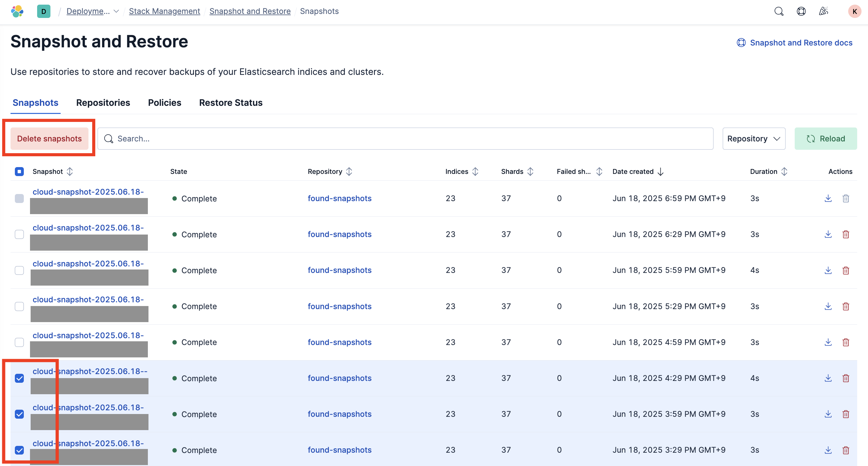
Task: Switch to the Repositories tab
Action: [103, 103]
